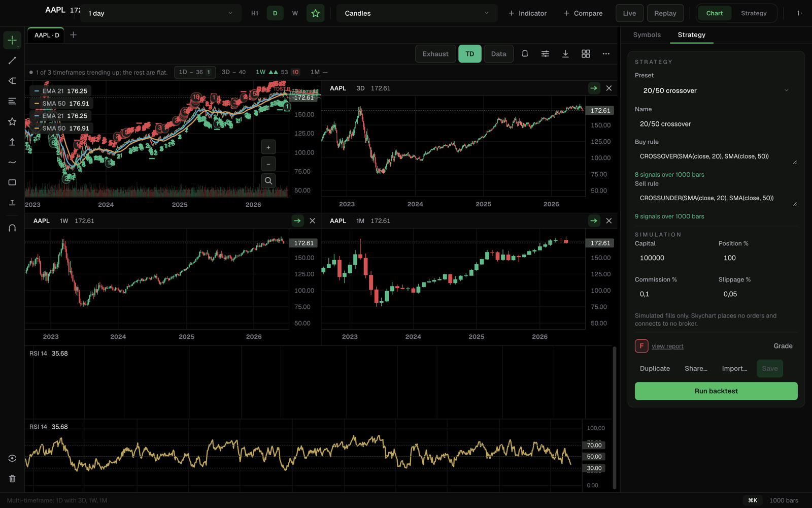Select the trend line drawing tool
This screenshot has height=508, width=812.
click(x=12, y=60)
